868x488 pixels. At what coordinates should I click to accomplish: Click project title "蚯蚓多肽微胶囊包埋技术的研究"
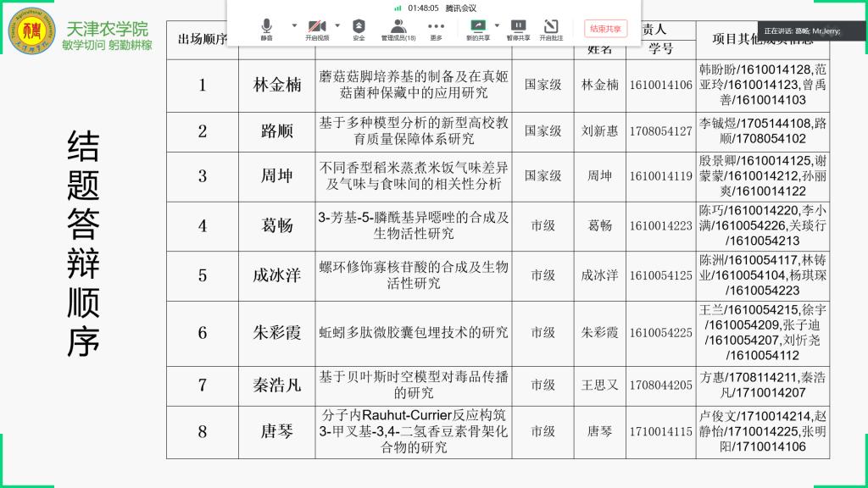pyautogui.click(x=414, y=332)
